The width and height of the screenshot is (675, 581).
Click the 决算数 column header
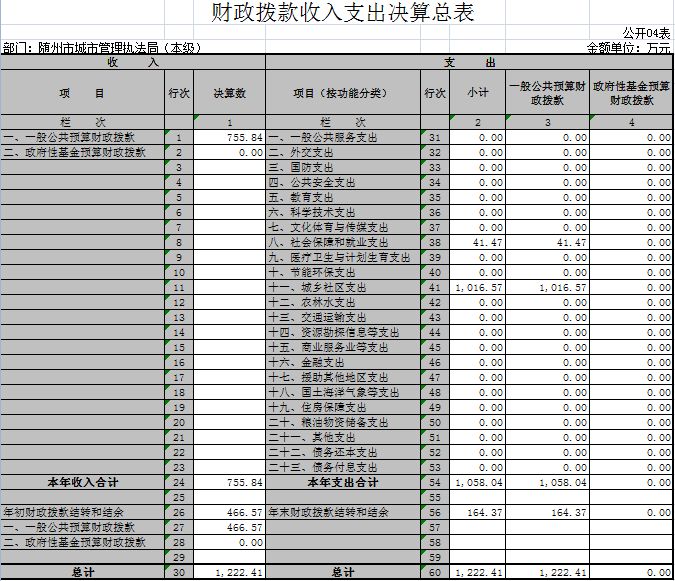click(x=229, y=93)
